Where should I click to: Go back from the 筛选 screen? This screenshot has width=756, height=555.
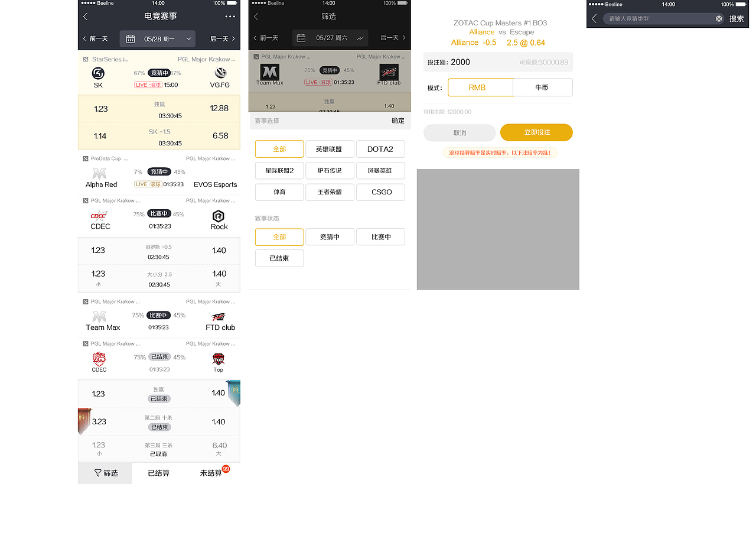[256, 17]
